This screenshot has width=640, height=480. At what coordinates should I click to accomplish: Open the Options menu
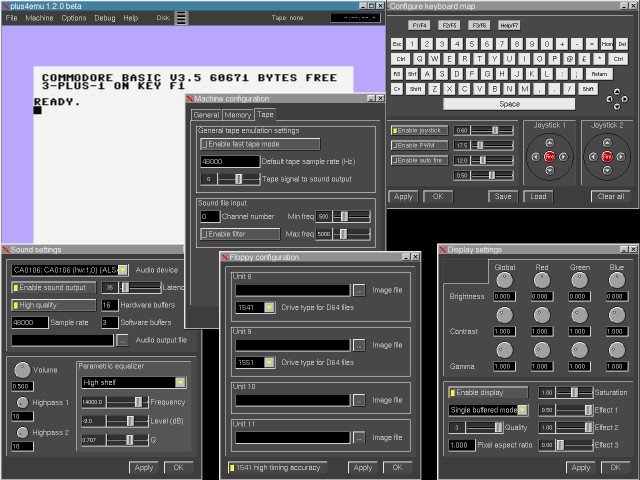click(x=74, y=18)
